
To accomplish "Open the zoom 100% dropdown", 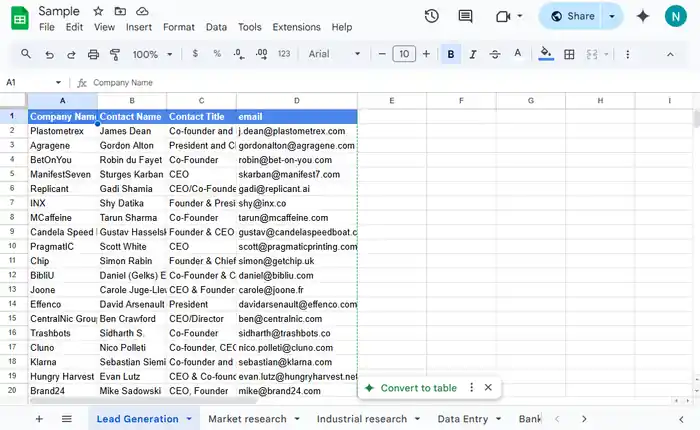I will tap(152, 54).
